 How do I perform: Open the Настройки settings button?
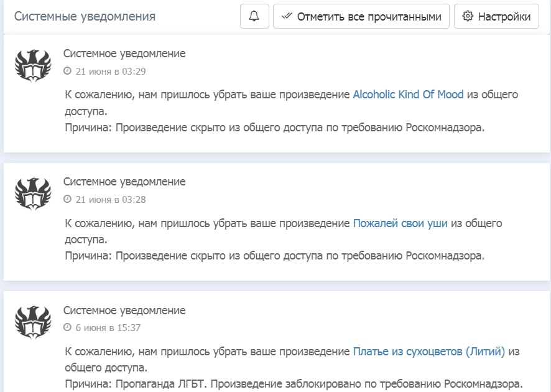tap(496, 17)
